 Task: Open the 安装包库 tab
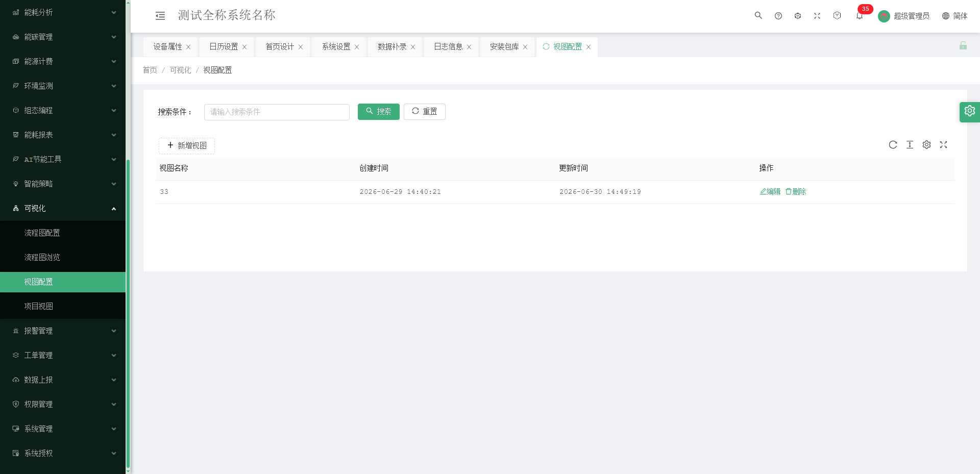pyautogui.click(x=504, y=46)
